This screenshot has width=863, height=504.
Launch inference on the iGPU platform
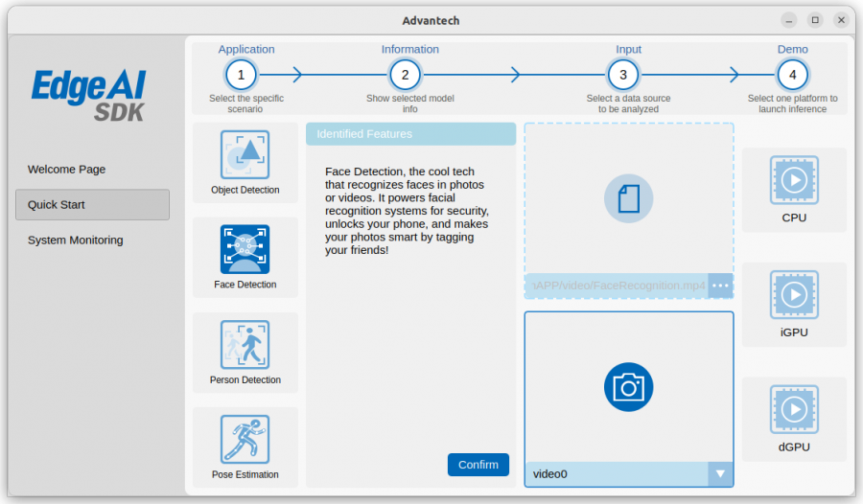[x=794, y=294]
